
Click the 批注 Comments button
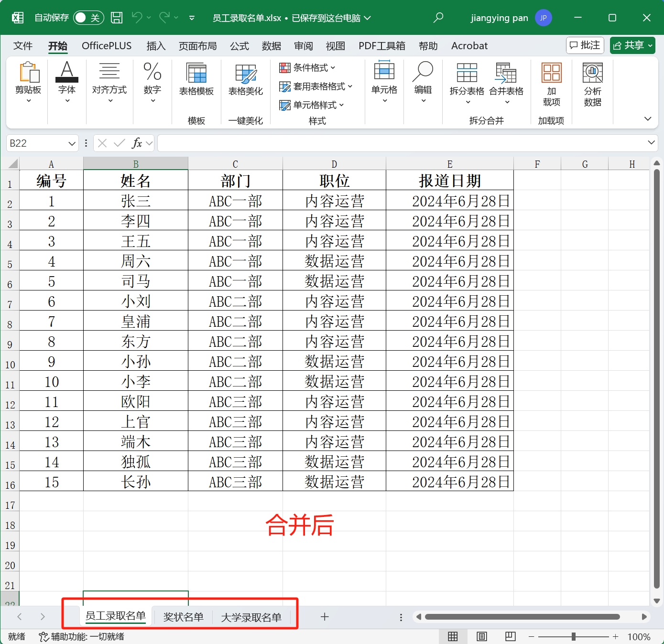click(585, 45)
